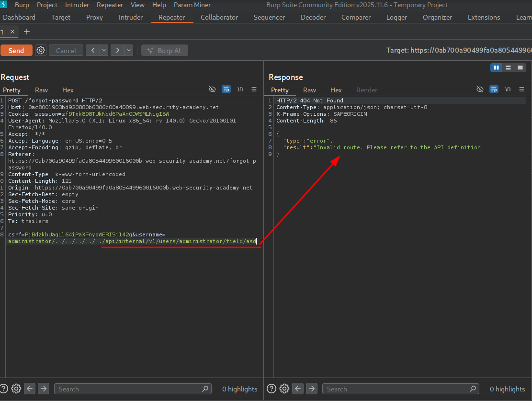Open the Repeater menu in menu bar
Image resolution: width=532 pixels, height=401 pixels.
coord(110,5)
